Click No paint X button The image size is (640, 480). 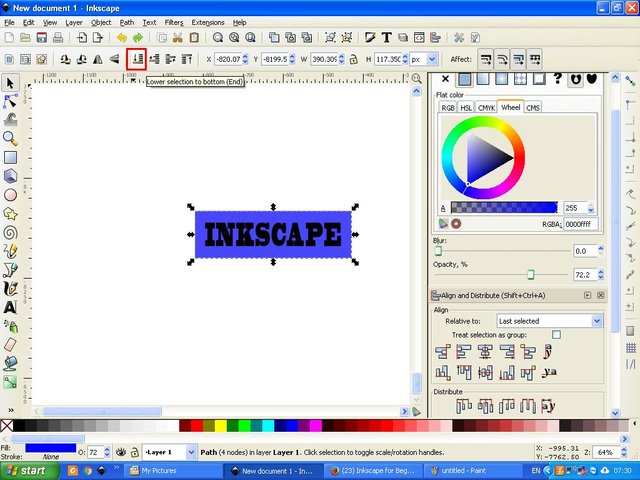pos(445,79)
